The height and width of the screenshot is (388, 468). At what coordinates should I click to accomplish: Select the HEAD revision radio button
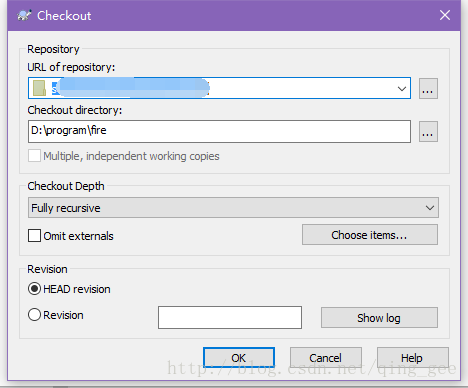point(34,289)
